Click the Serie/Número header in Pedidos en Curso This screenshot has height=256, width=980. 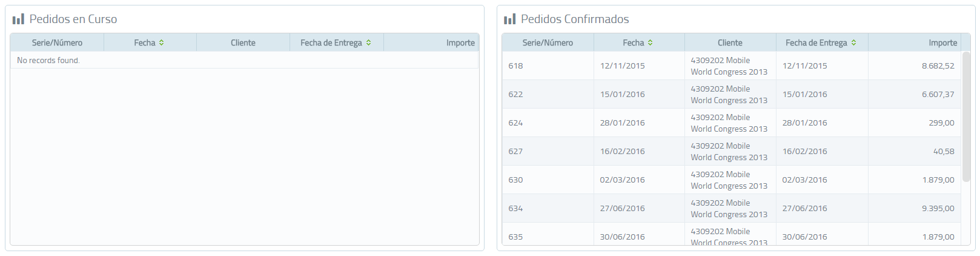coord(57,42)
